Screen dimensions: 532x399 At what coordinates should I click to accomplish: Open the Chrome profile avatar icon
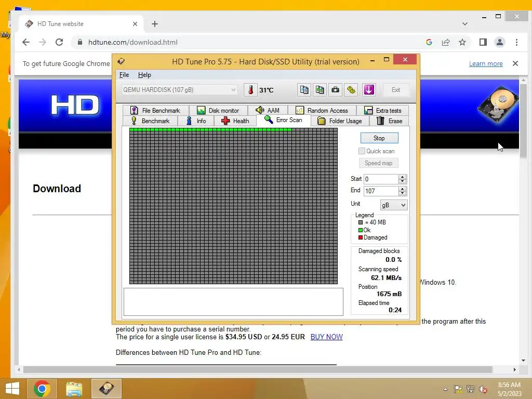499,42
